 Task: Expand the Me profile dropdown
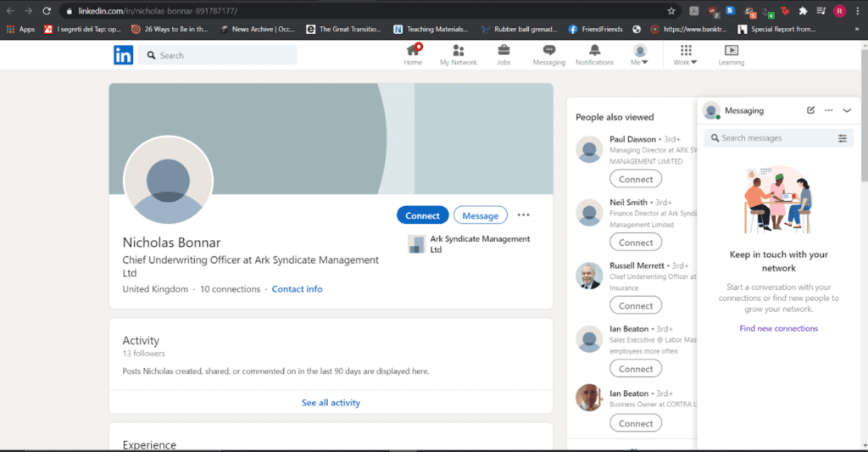[x=639, y=55]
